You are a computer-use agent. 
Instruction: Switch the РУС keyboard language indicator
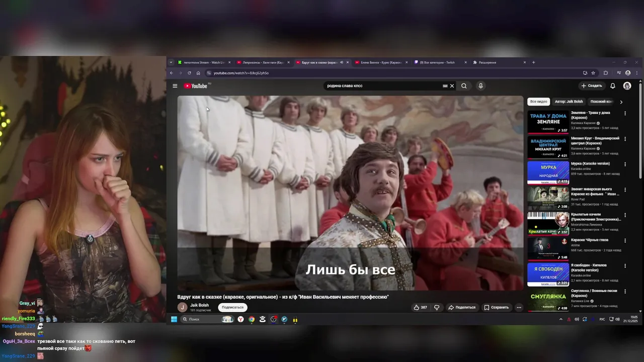tap(602, 319)
